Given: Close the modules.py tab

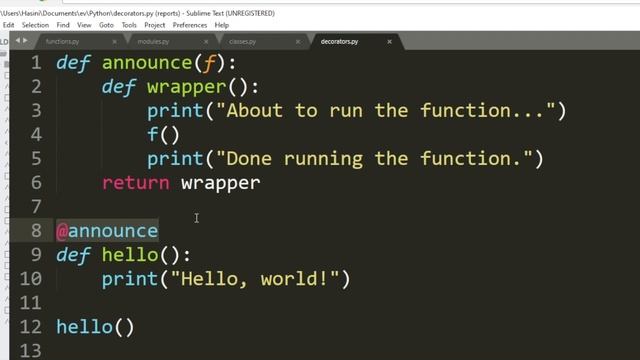Looking at the screenshot, I should pos(206,42).
